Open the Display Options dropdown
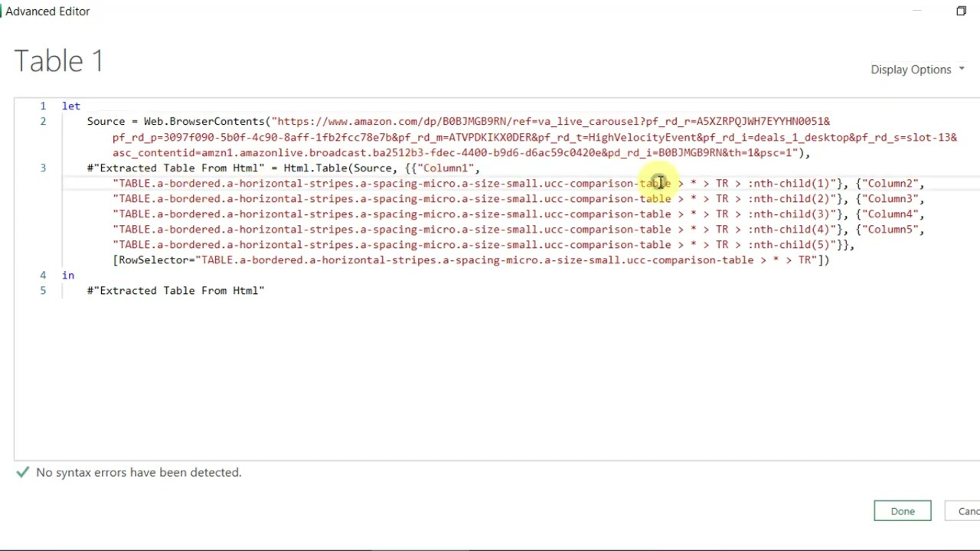Image resolution: width=980 pixels, height=551 pixels. coord(917,70)
